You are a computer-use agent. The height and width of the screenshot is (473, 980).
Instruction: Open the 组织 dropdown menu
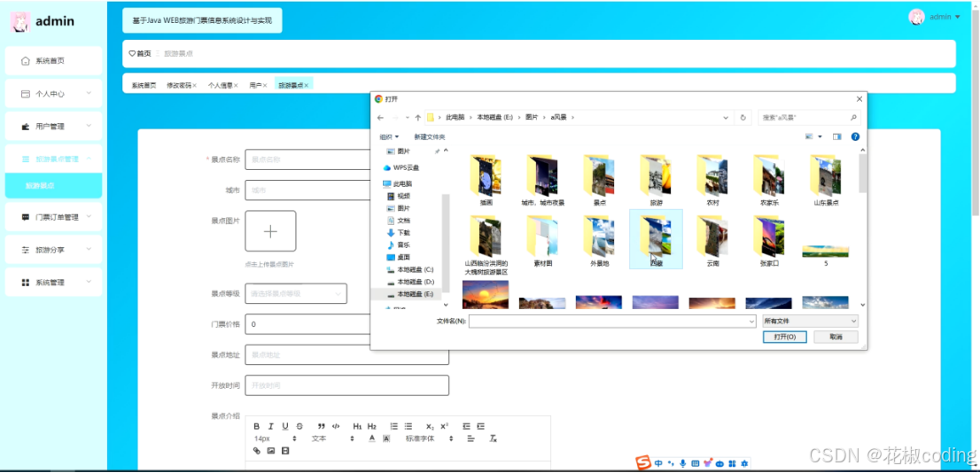[389, 136]
